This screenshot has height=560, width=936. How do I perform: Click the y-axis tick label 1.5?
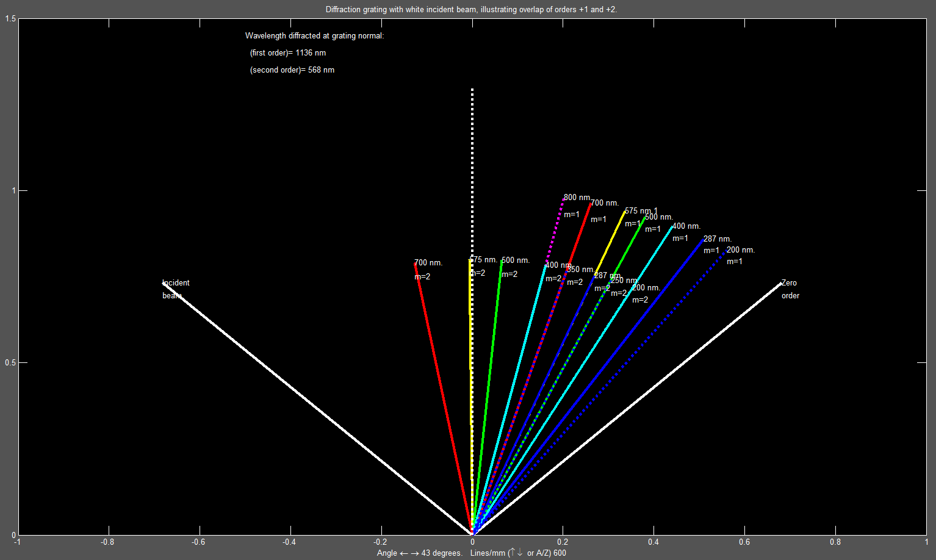click(10, 19)
